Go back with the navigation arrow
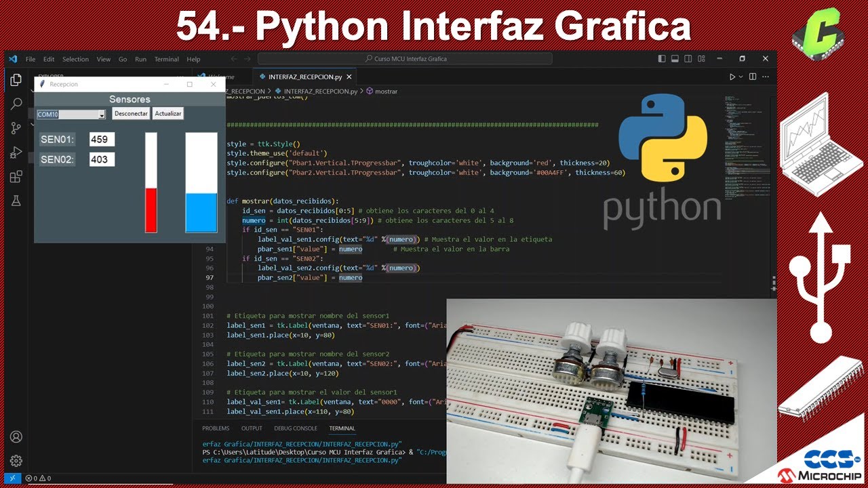Image resolution: width=868 pixels, height=488 pixels. pyautogui.click(x=234, y=59)
